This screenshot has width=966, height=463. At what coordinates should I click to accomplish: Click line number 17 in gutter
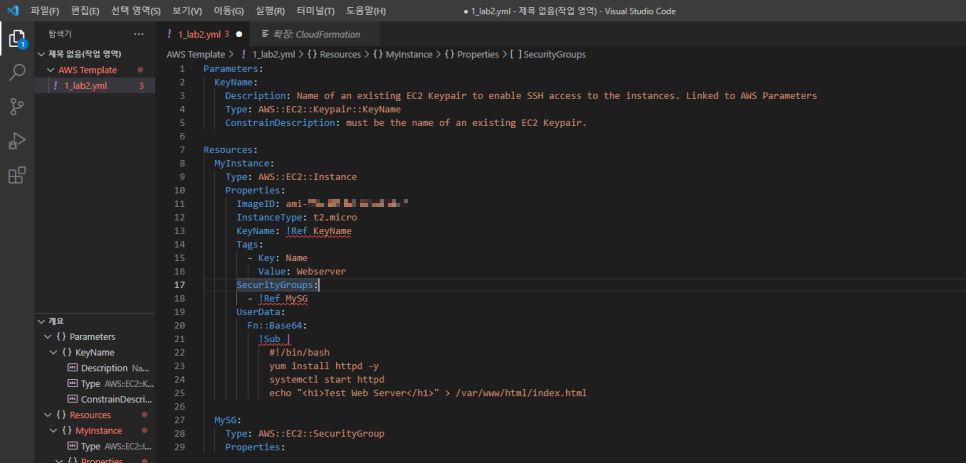[179, 285]
